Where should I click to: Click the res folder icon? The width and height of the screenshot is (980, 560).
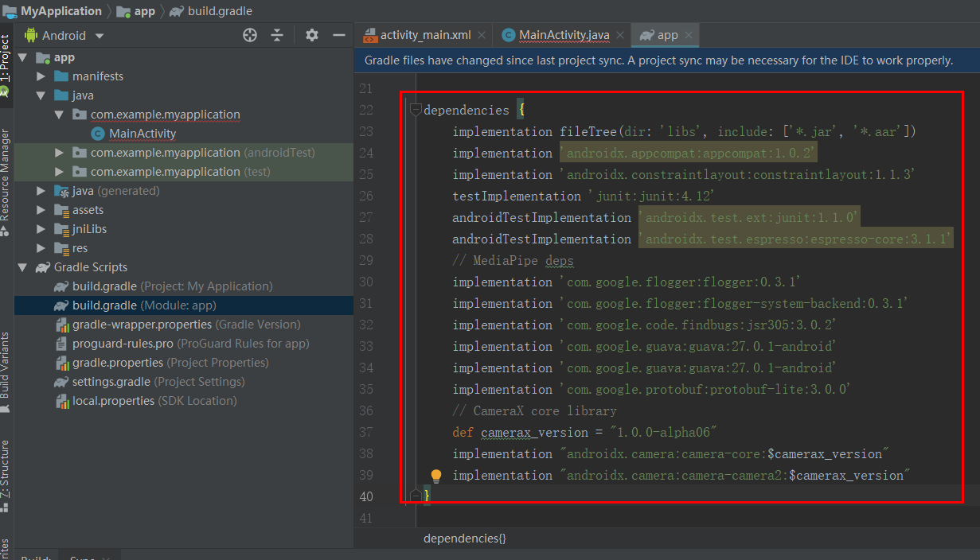[61, 248]
